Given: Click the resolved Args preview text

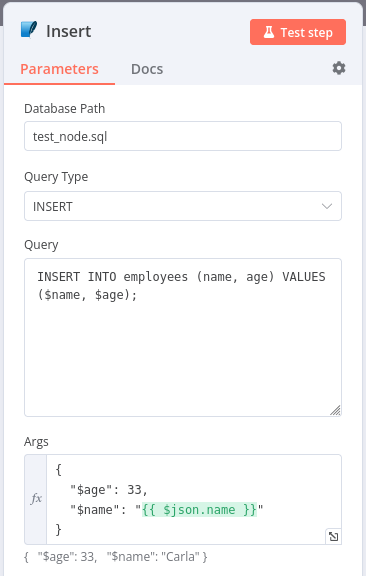Looking at the screenshot, I should click(x=116, y=557).
